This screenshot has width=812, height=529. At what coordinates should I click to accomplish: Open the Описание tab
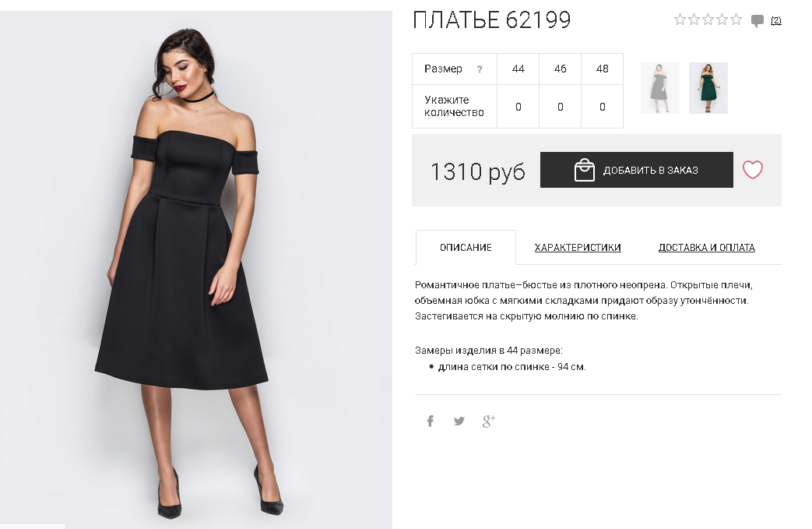(x=466, y=248)
